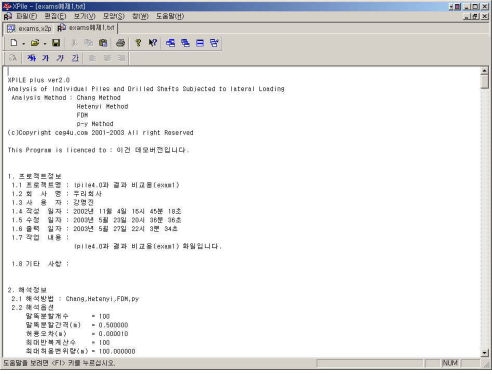The width and height of the screenshot is (492, 374).
Task: Click the line 'XPILE plus ver2.0'
Action: (x=39, y=80)
